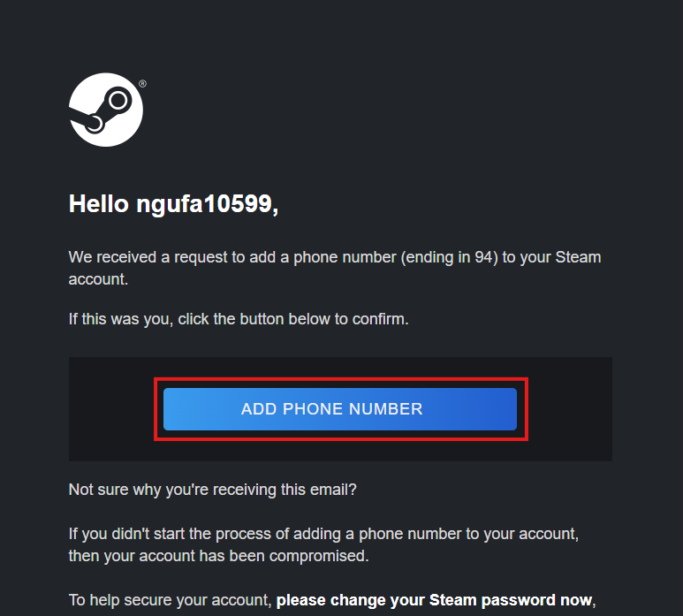The image size is (683, 616).
Task: Click the registered trademark symbol beside the logo
Action: pyautogui.click(x=142, y=85)
